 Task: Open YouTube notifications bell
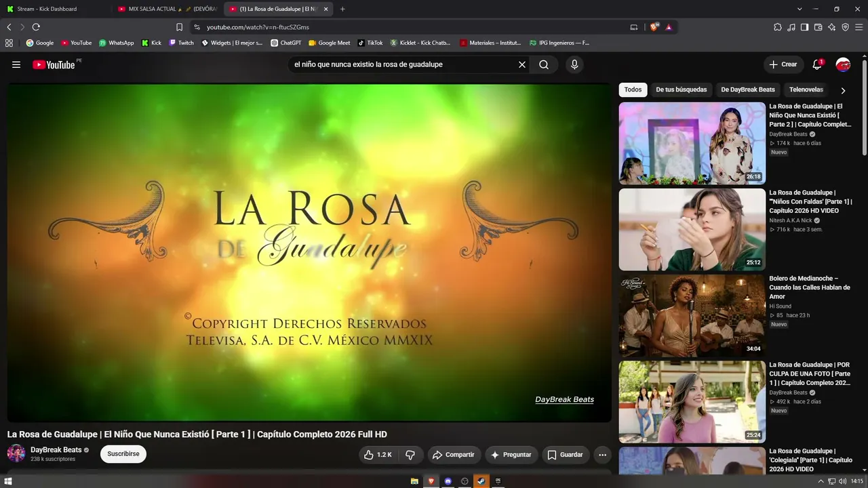coord(817,64)
